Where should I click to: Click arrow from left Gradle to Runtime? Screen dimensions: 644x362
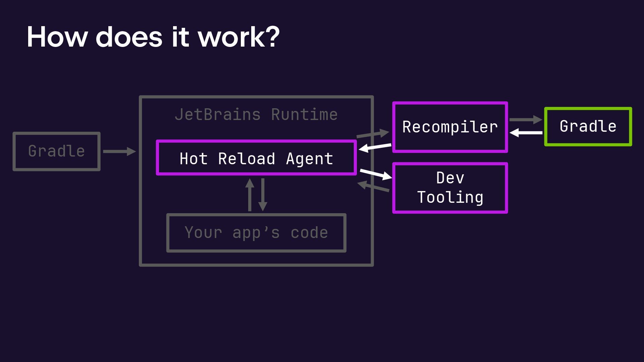119,152
